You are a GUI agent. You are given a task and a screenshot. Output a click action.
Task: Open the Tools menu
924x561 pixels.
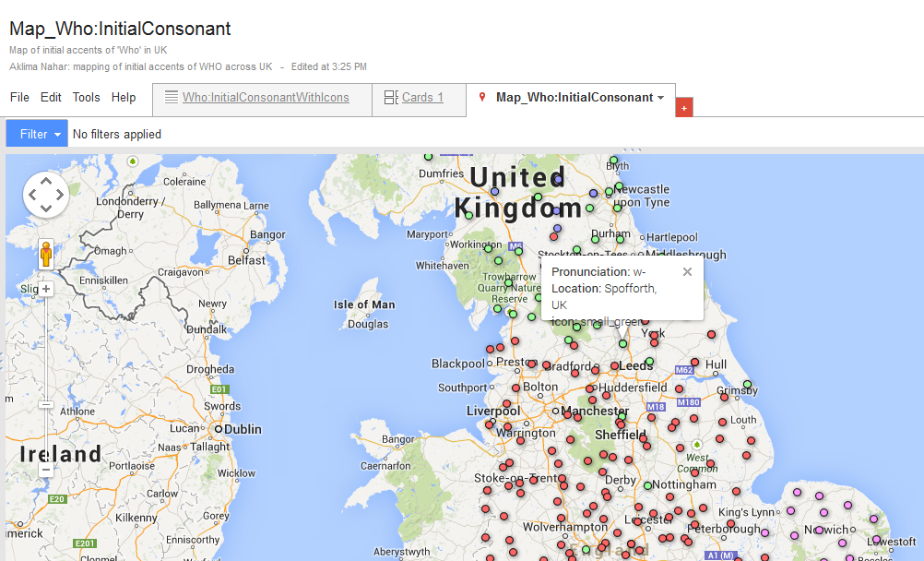86,97
